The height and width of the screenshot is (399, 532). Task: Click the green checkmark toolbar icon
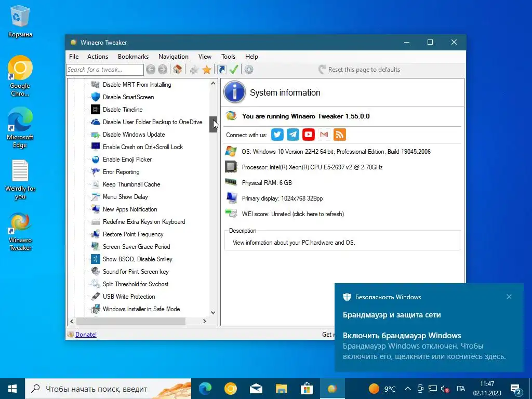(234, 70)
